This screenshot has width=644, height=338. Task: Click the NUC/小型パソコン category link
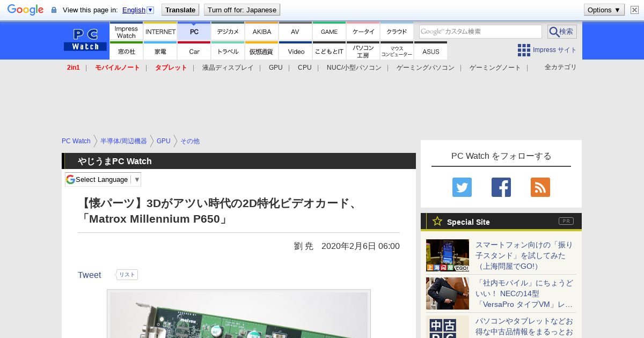pos(354,68)
